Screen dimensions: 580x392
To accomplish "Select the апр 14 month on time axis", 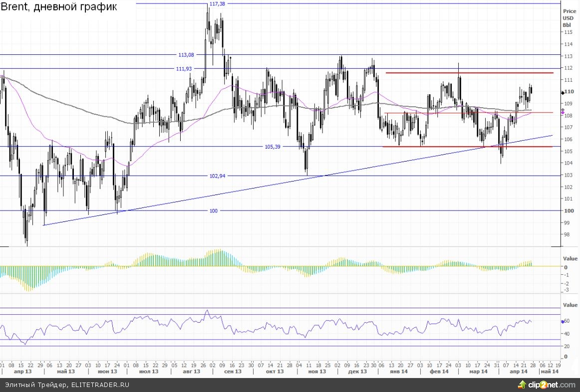I will coord(518,372).
